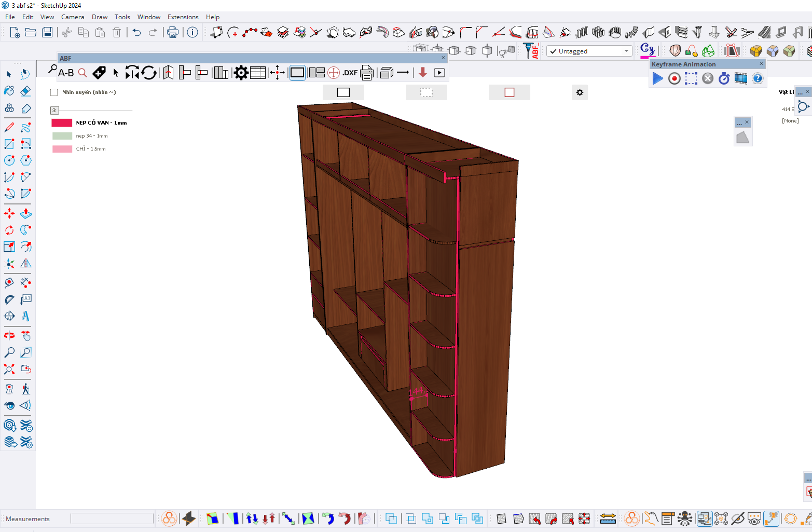
Task: Select the Paint Bucket tool
Action: click(x=9, y=91)
